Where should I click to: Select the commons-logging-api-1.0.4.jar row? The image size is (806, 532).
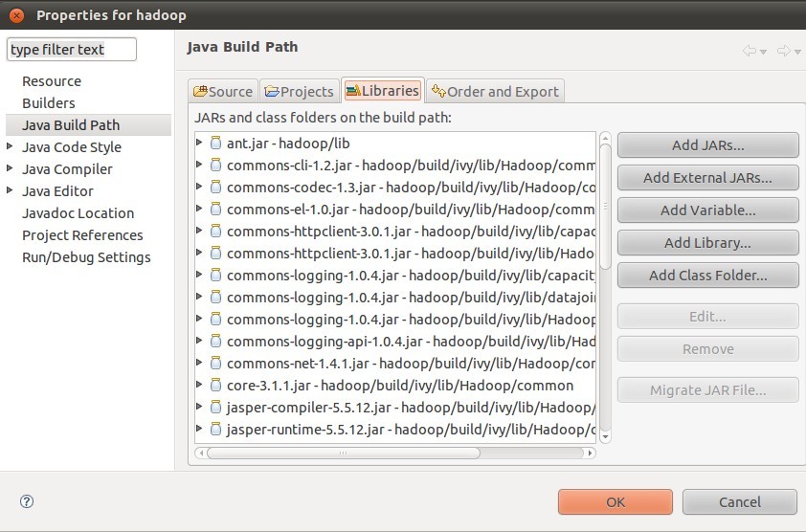coord(394,342)
